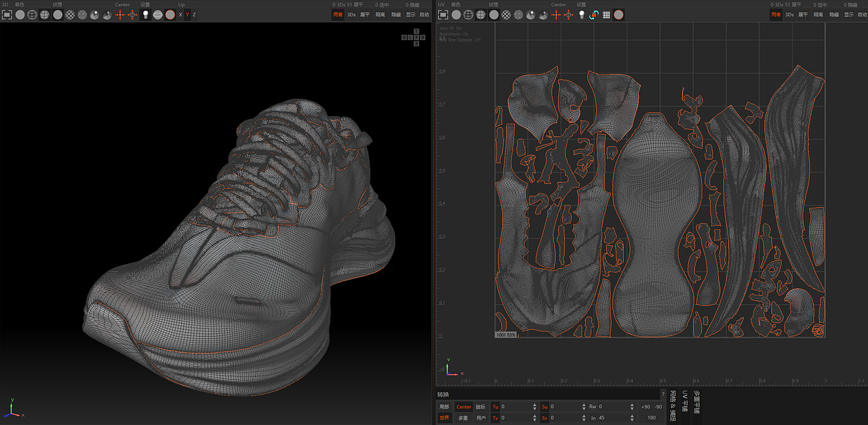The image size is (868, 425).
Task: Choose second image texture icon in UV view
Action: pos(543,14)
